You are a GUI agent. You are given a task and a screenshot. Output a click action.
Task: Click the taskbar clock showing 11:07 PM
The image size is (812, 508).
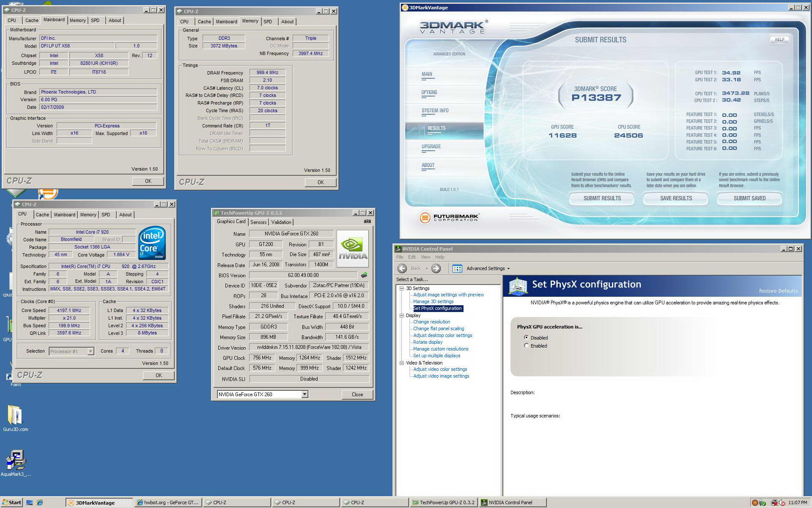coord(798,502)
